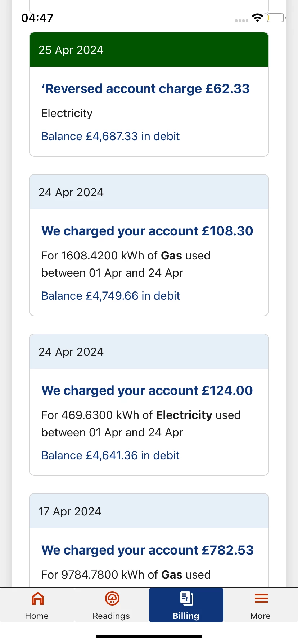The width and height of the screenshot is (298, 644).
Task: Switch to the Billing tab label
Action: [186, 616]
